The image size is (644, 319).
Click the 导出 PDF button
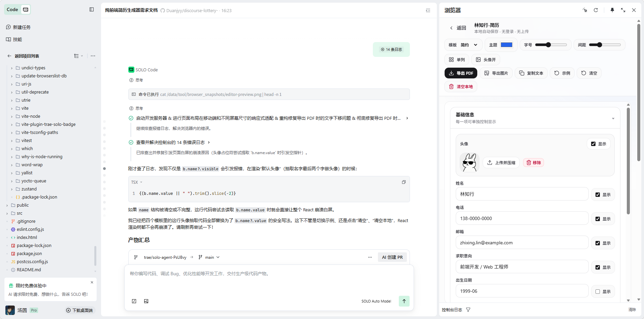461,73
